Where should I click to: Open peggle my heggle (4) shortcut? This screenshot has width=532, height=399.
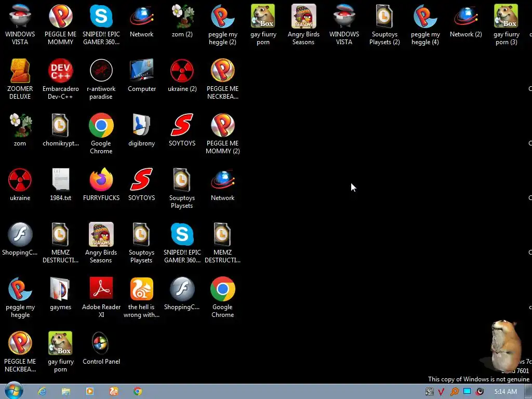coord(425,24)
